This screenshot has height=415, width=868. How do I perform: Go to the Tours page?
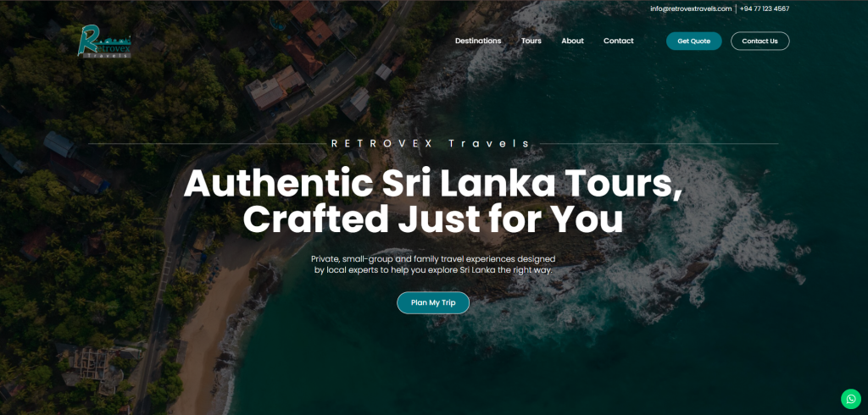click(x=531, y=41)
